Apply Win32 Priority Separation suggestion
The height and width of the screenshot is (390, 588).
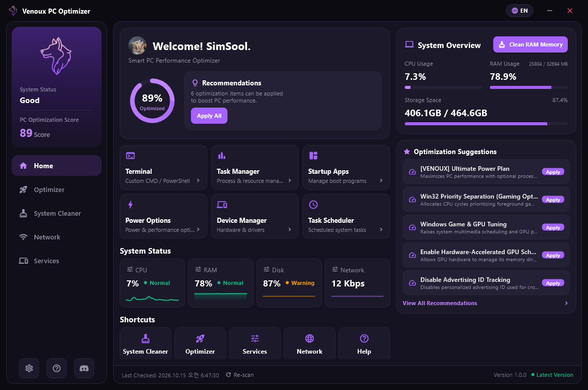(553, 200)
